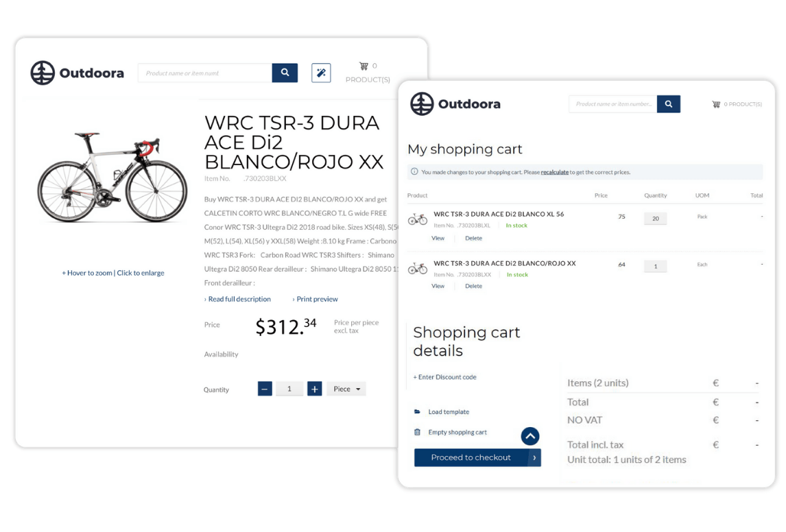Click the Print preview link
The width and height of the screenshot is (786, 532).
click(x=315, y=299)
